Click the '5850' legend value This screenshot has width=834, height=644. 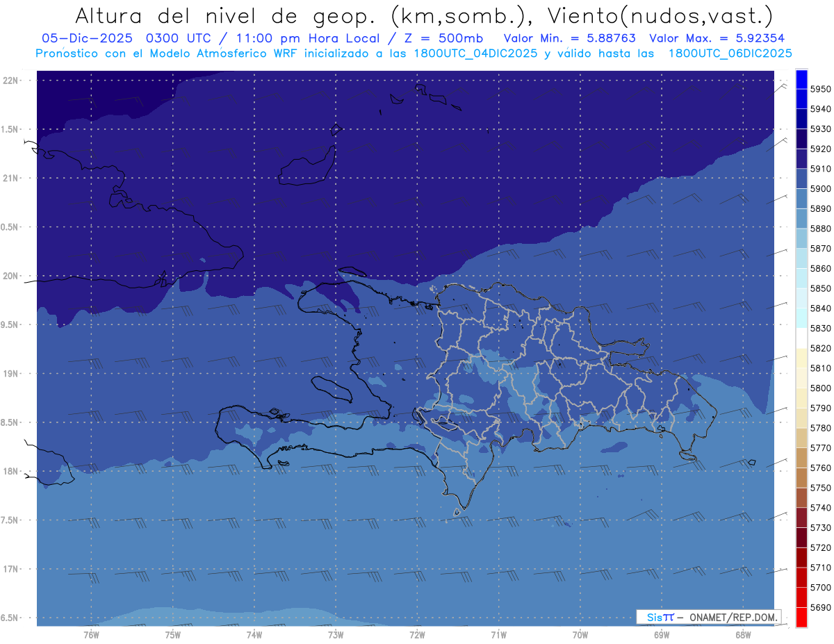(821, 288)
